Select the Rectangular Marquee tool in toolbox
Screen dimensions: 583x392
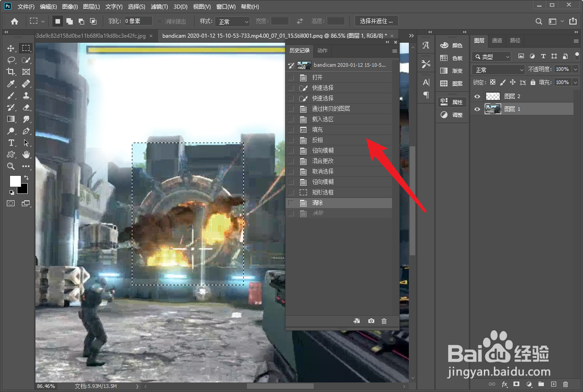[26, 48]
